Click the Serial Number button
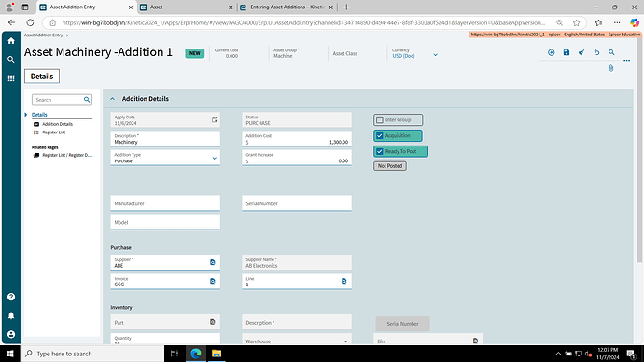 [402, 324]
